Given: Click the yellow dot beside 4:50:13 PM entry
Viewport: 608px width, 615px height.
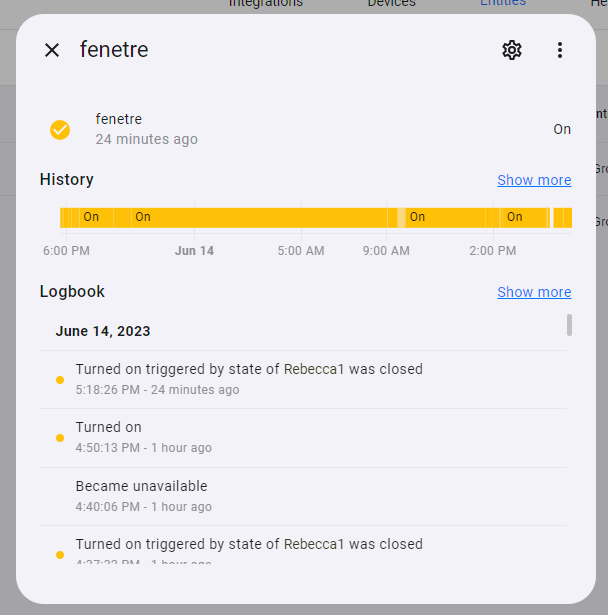Looking at the screenshot, I should point(60,438).
